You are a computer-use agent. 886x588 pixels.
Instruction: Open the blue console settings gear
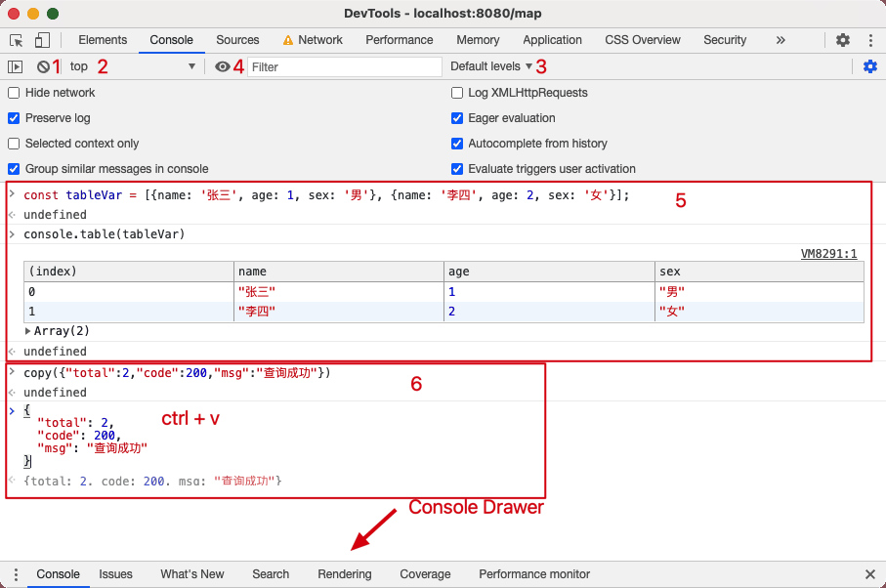870,66
